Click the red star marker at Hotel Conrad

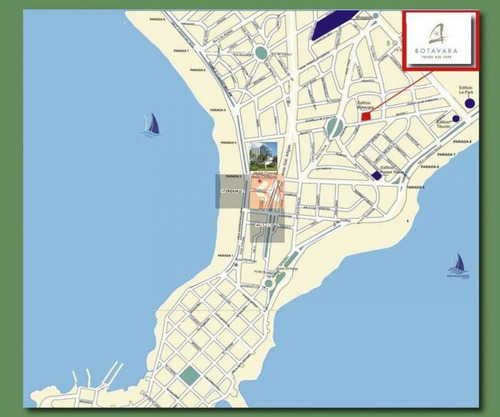[x=260, y=181]
